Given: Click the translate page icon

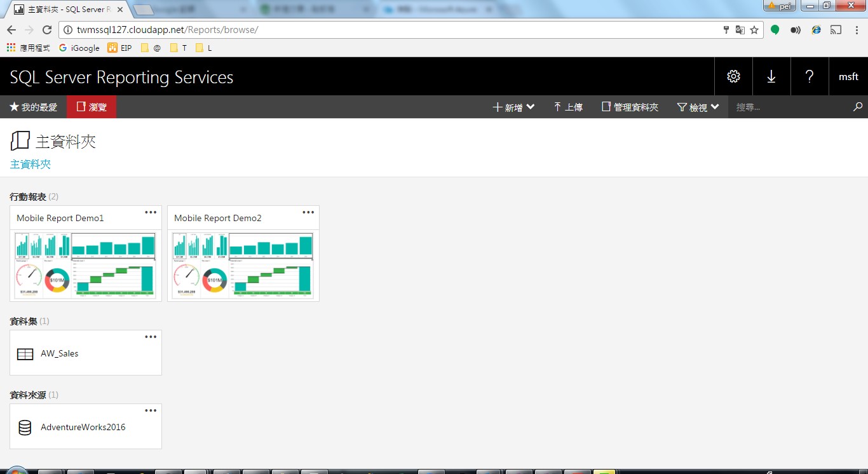Looking at the screenshot, I should tap(740, 30).
